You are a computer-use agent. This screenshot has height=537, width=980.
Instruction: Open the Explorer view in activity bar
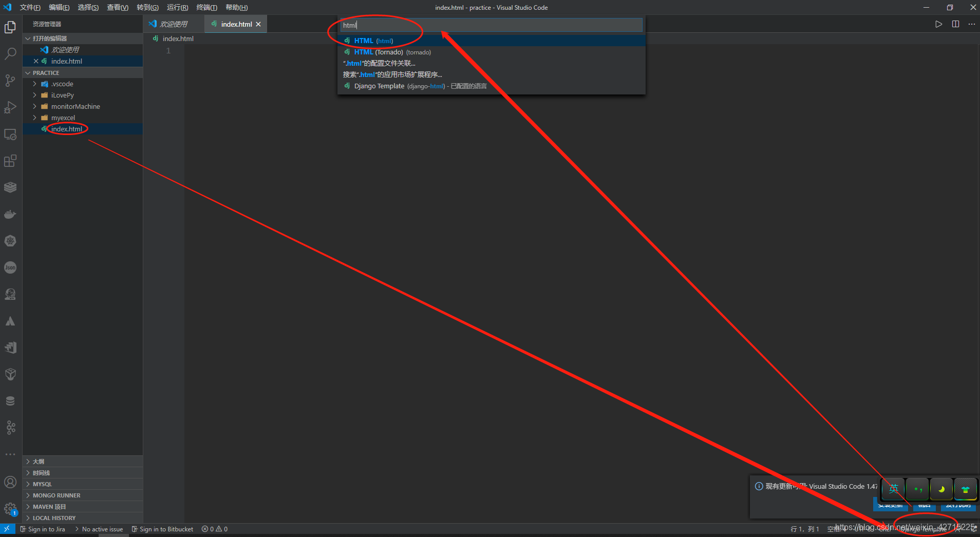click(10, 27)
